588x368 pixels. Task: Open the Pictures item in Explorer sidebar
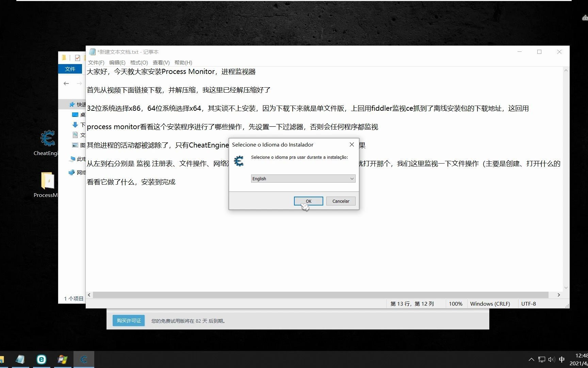click(79, 145)
